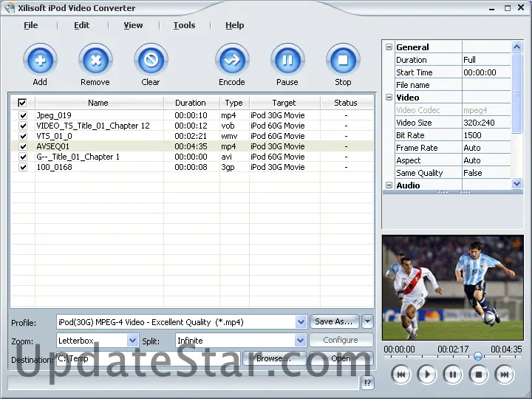
Task: Click the Bit Rate value 1500
Action: click(x=473, y=135)
